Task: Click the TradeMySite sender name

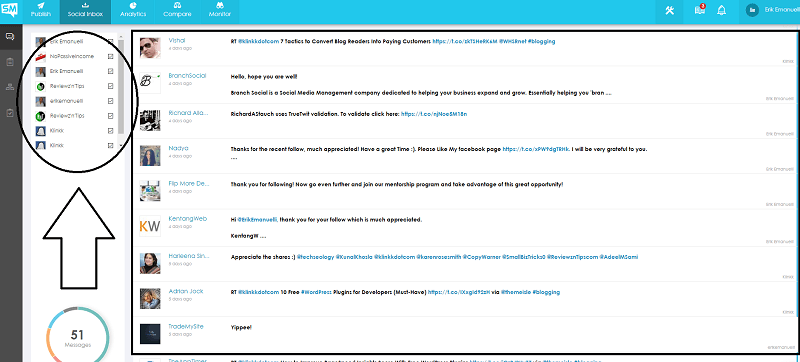Action: (x=186, y=326)
